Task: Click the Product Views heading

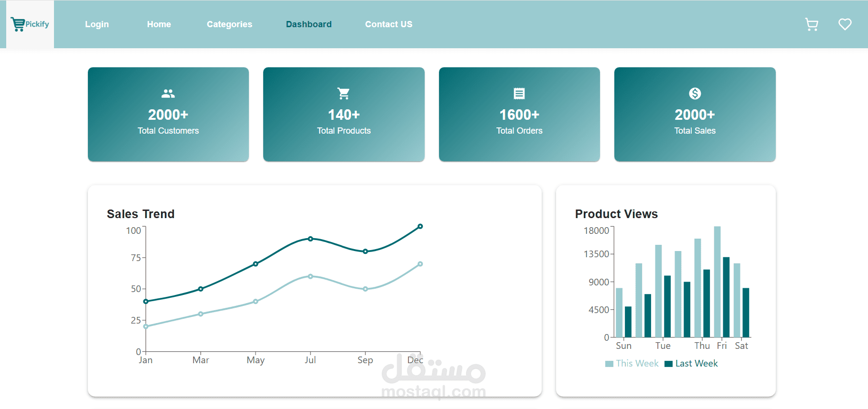Action: [616, 214]
